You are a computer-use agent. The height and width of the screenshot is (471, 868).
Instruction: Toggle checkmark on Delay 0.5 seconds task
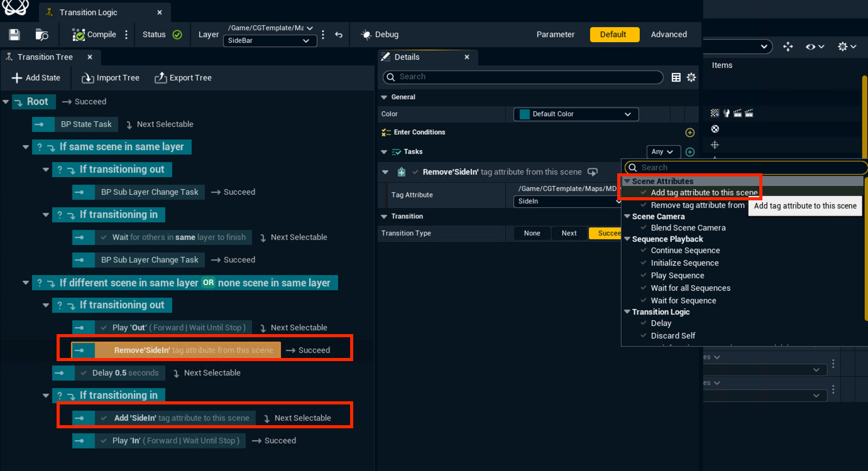tap(85, 373)
